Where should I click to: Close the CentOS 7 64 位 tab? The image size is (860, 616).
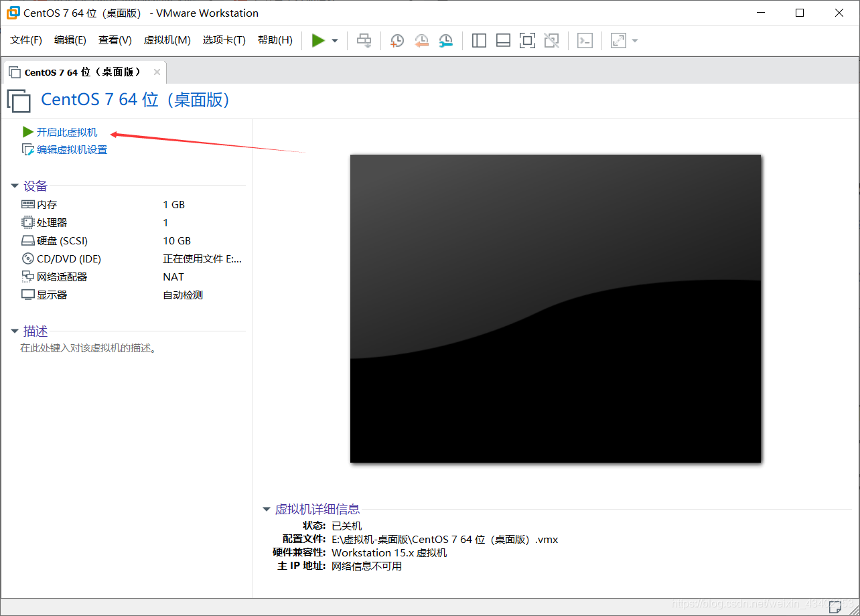157,72
